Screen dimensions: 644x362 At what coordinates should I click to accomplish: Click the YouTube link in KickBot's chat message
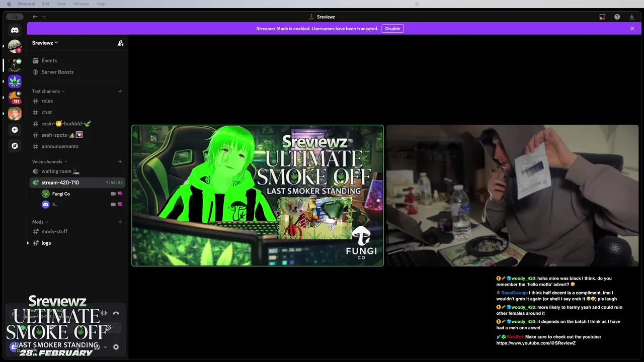pos(536,343)
